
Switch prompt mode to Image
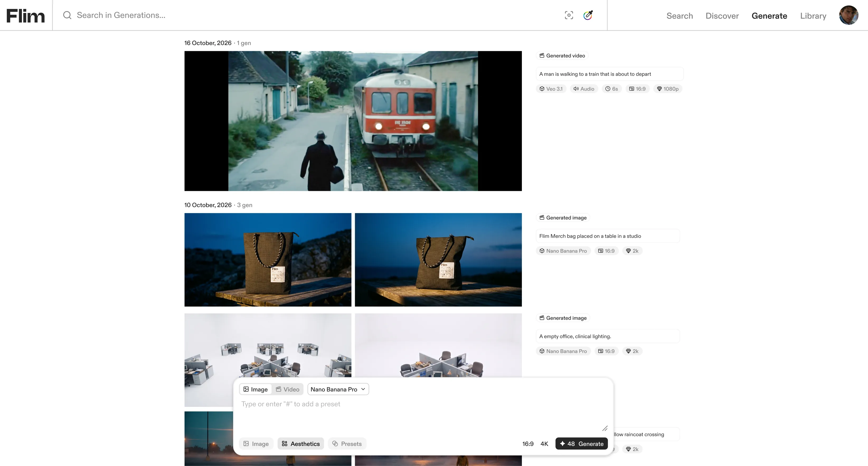coord(256,389)
